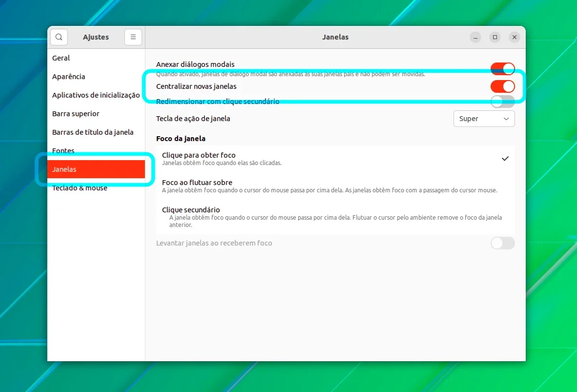The height and width of the screenshot is (392, 577).
Task: Click the Janelas header title
Action: 335,37
